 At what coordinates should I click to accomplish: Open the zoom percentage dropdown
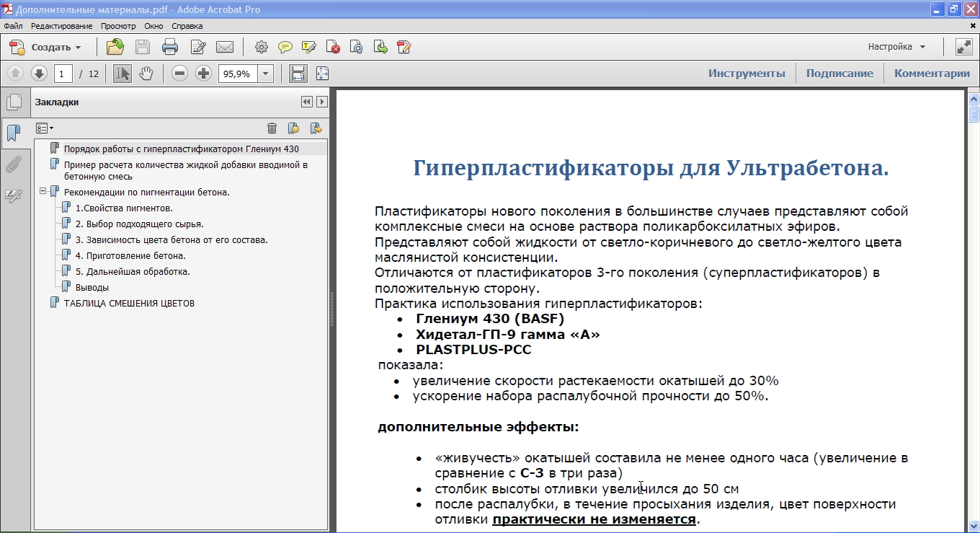(x=266, y=74)
